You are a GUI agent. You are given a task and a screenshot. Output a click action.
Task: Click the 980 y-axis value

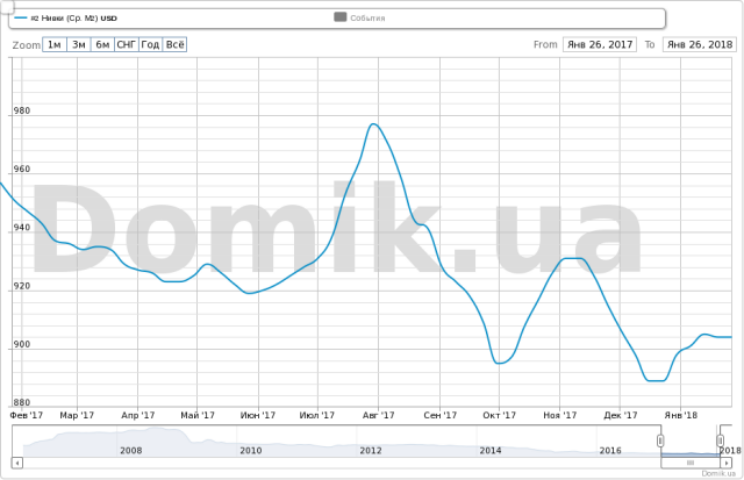pos(21,111)
